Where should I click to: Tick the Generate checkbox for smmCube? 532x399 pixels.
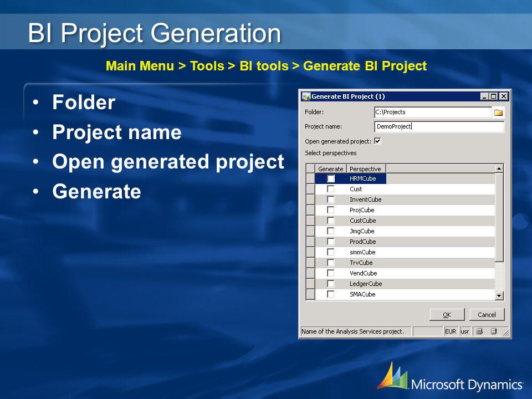[x=331, y=252]
